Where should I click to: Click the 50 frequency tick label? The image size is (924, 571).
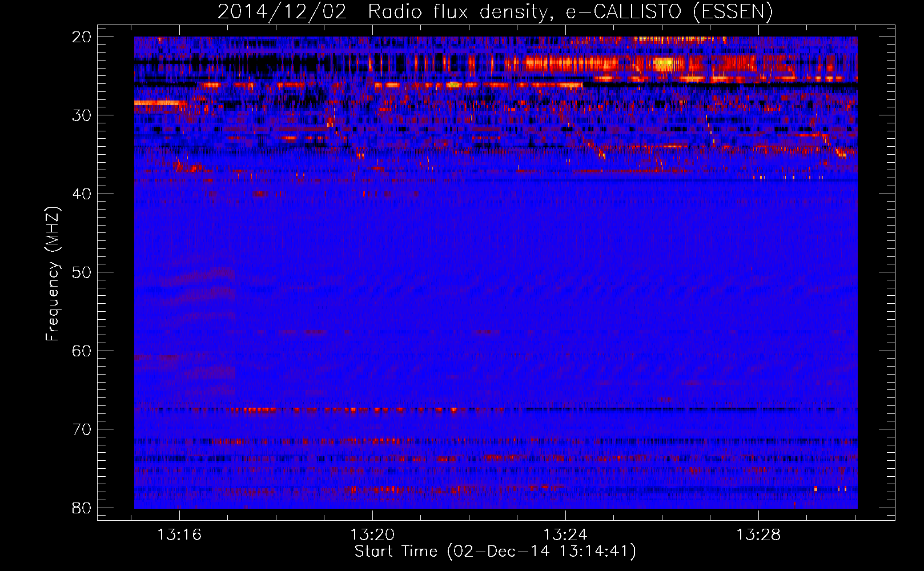pyautogui.click(x=82, y=272)
